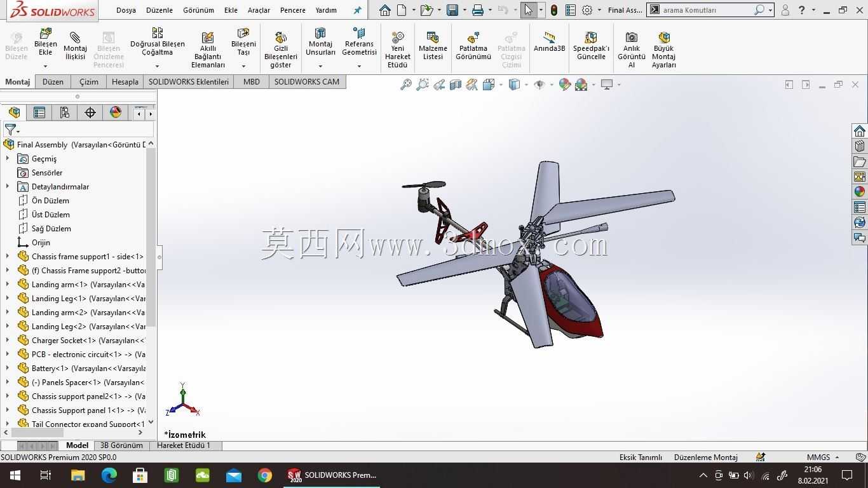Switch to the Hesapla tab

pyautogui.click(x=125, y=81)
